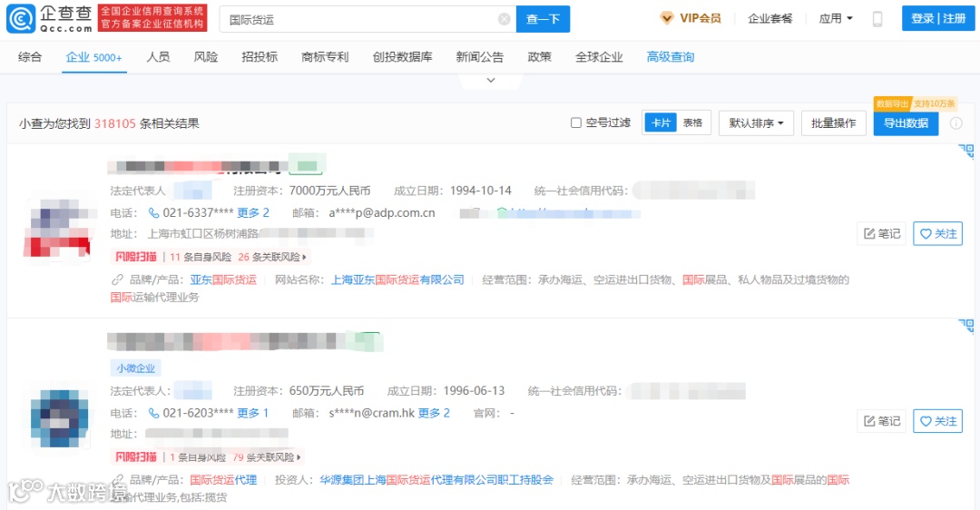
Task: Open 华源集团上海国际货运代理有限公司职工持股会 investor link
Action: [x=436, y=480]
